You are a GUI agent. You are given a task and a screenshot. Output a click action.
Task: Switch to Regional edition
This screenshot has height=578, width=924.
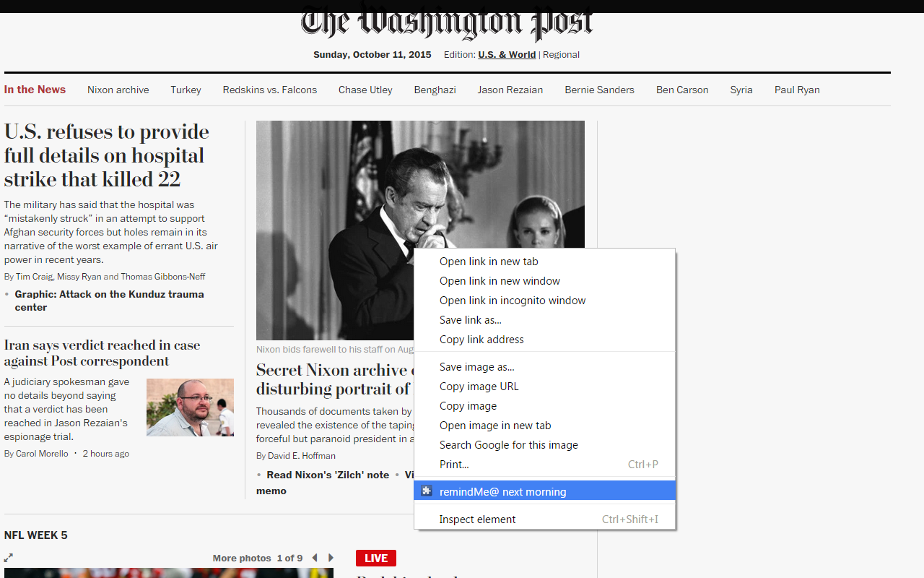pos(561,55)
